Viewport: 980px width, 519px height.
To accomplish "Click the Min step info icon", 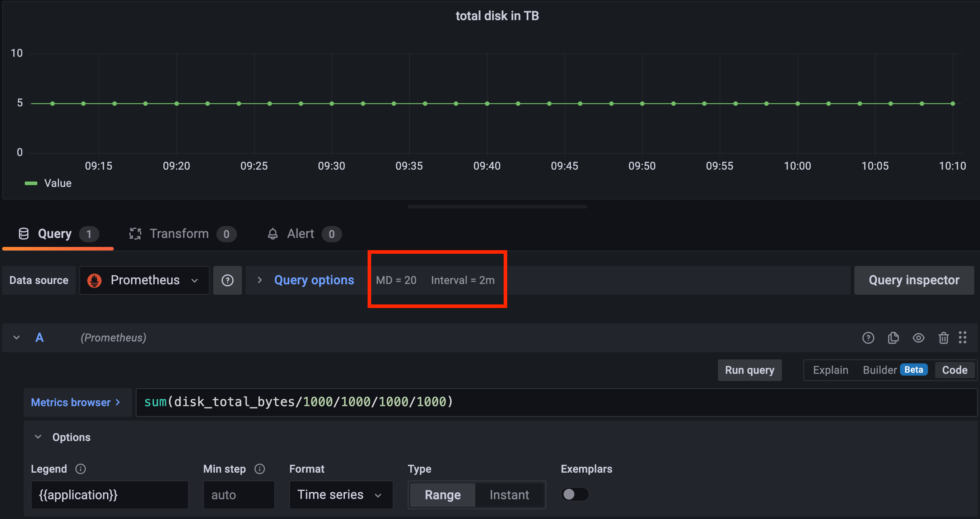I will point(260,469).
